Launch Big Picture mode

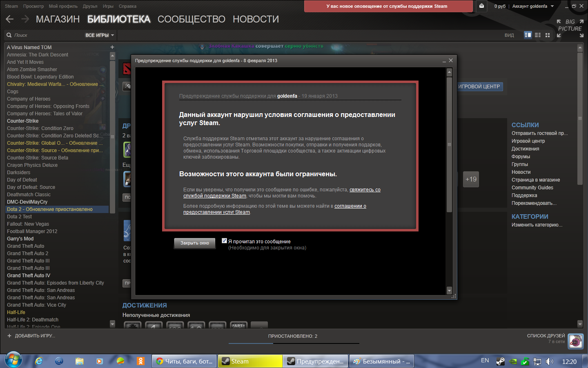pyautogui.click(x=570, y=29)
